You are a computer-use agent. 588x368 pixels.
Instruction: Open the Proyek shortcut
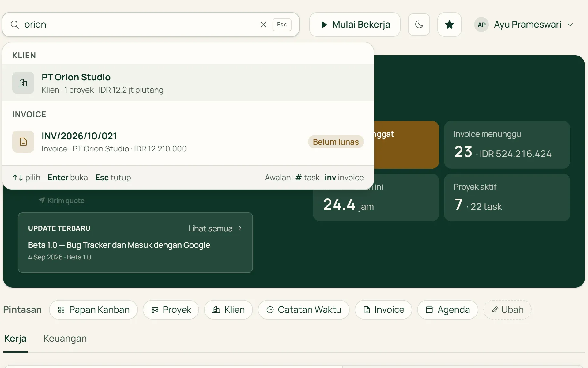(171, 310)
